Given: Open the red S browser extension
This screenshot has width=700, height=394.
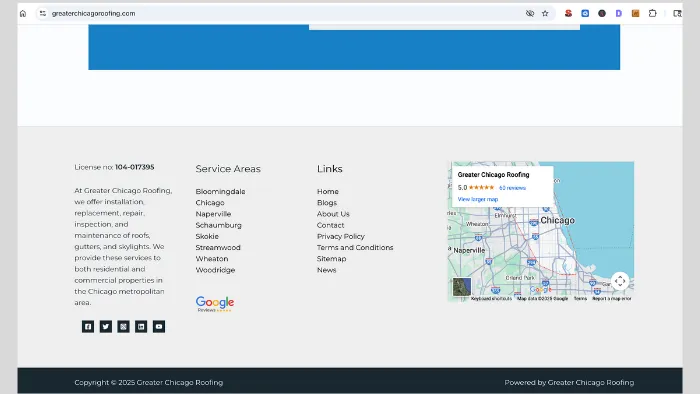Looking at the screenshot, I should pyautogui.click(x=568, y=13).
